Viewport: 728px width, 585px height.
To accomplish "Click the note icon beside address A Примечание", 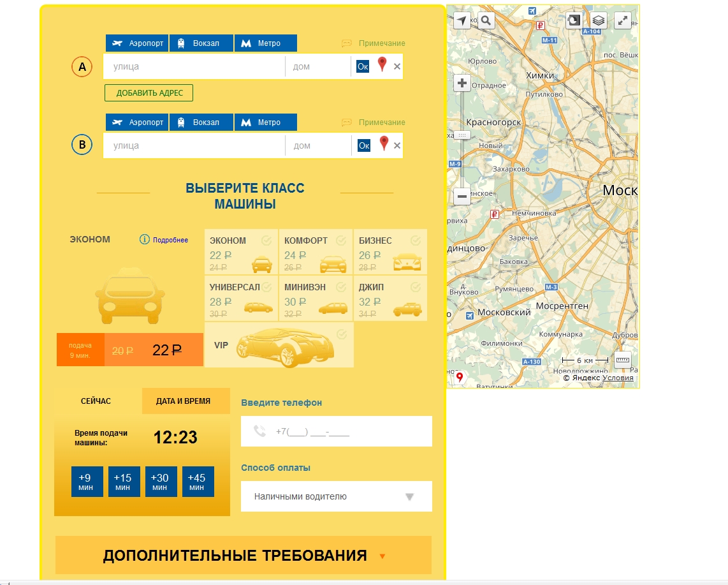I will (x=346, y=43).
